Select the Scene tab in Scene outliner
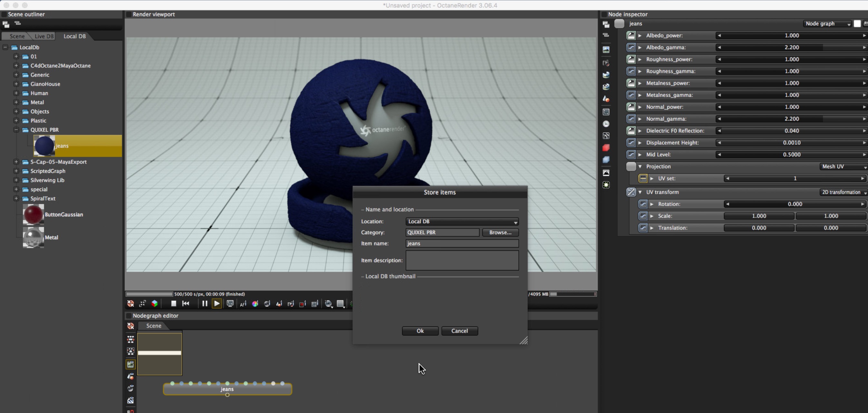 (x=17, y=36)
